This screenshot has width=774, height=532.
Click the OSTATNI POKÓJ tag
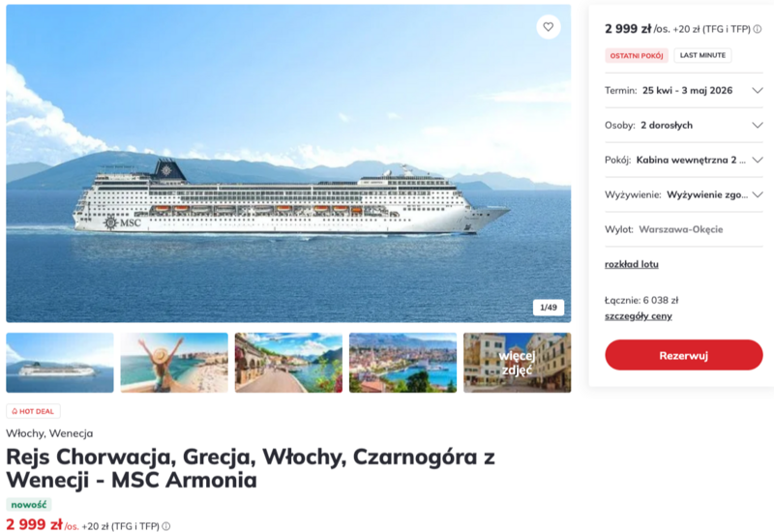637,56
